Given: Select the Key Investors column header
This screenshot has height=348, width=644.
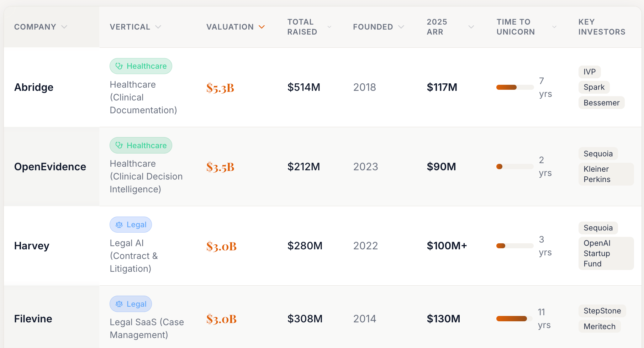Looking at the screenshot, I should [x=602, y=27].
